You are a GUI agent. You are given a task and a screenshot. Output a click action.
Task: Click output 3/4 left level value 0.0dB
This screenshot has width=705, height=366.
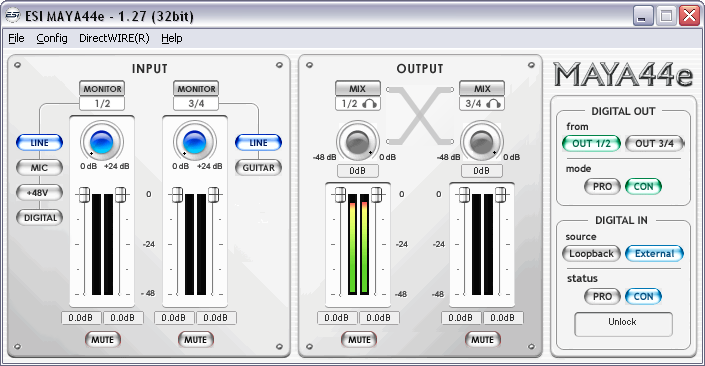461,318
